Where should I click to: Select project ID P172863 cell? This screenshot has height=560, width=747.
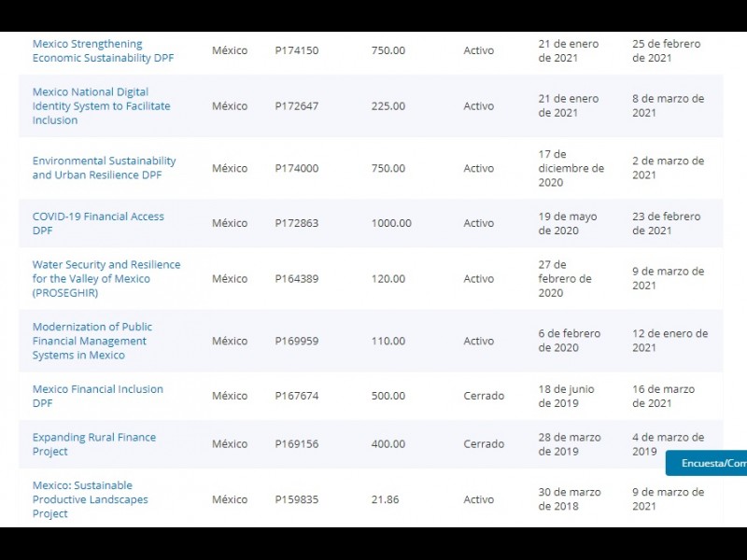pyautogui.click(x=296, y=223)
